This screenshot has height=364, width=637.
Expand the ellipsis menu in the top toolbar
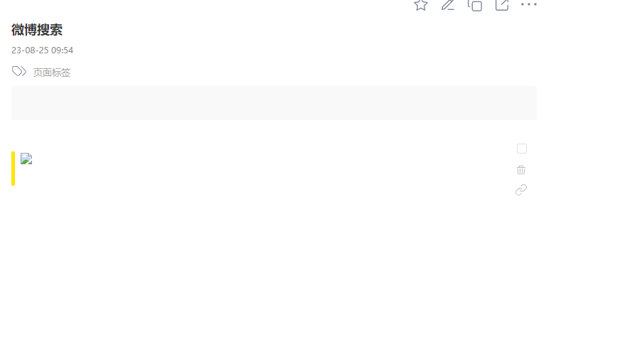(529, 4)
